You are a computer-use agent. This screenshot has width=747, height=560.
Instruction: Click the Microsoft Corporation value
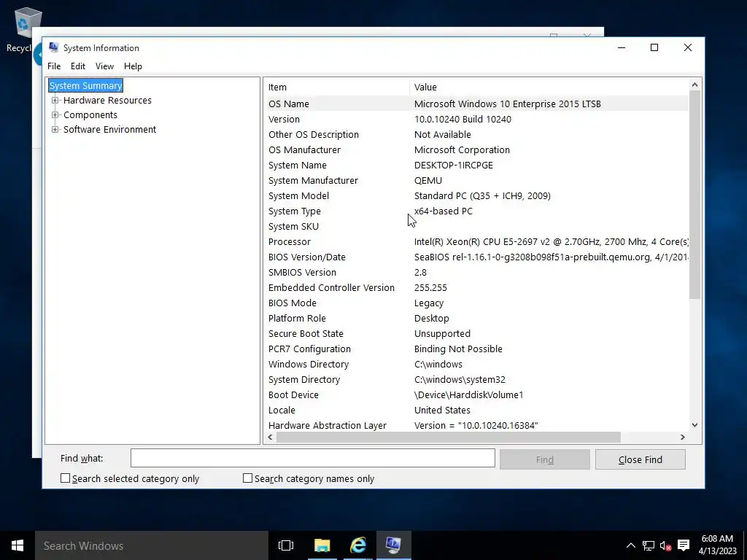pos(462,149)
